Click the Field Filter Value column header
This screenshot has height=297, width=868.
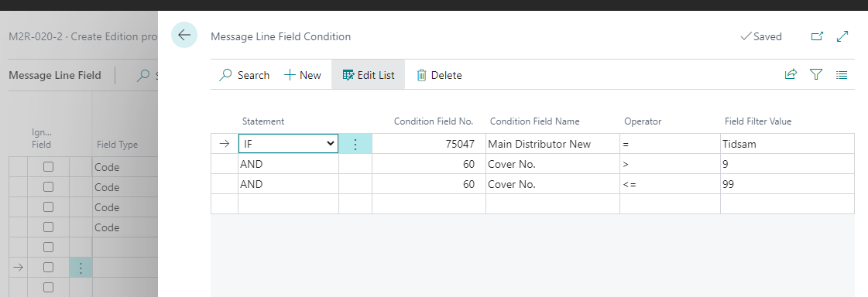tap(758, 121)
